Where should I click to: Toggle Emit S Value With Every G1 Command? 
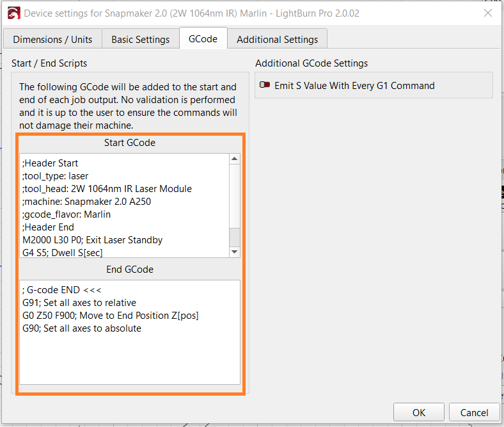(x=265, y=85)
